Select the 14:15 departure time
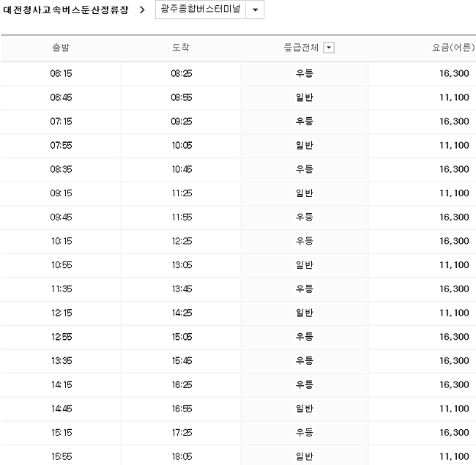This screenshot has height=465, width=476. (x=62, y=385)
